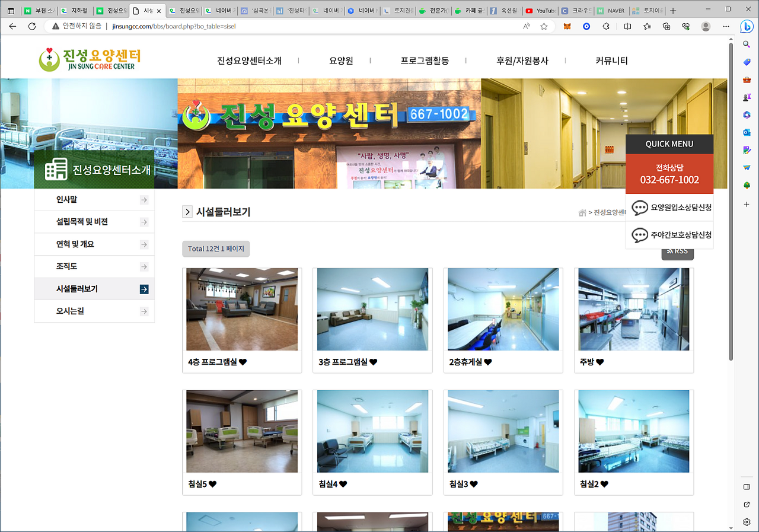The width and height of the screenshot is (759, 532).
Task: Click the browser back arrow
Action: pyautogui.click(x=13, y=27)
